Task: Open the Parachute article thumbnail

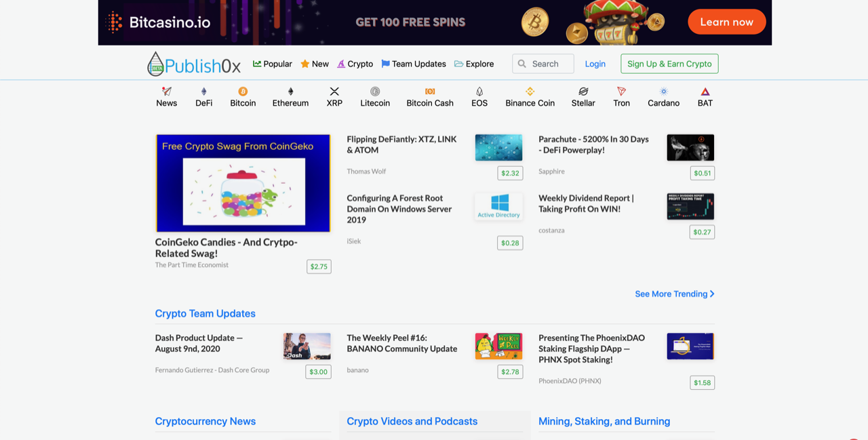Action: 690,147
